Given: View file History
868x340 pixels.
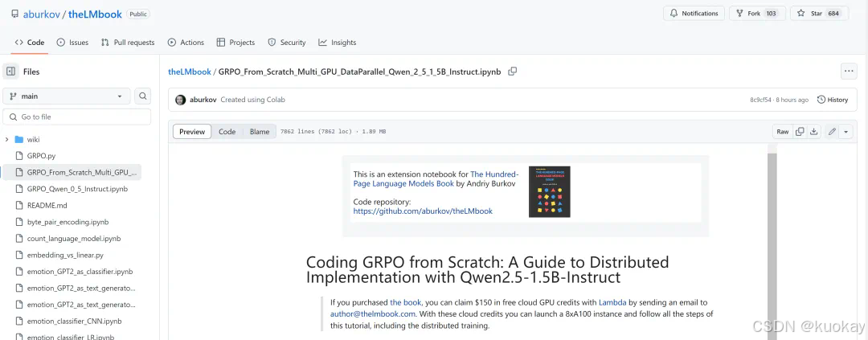Looking at the screenshot, I should (832, 100).
